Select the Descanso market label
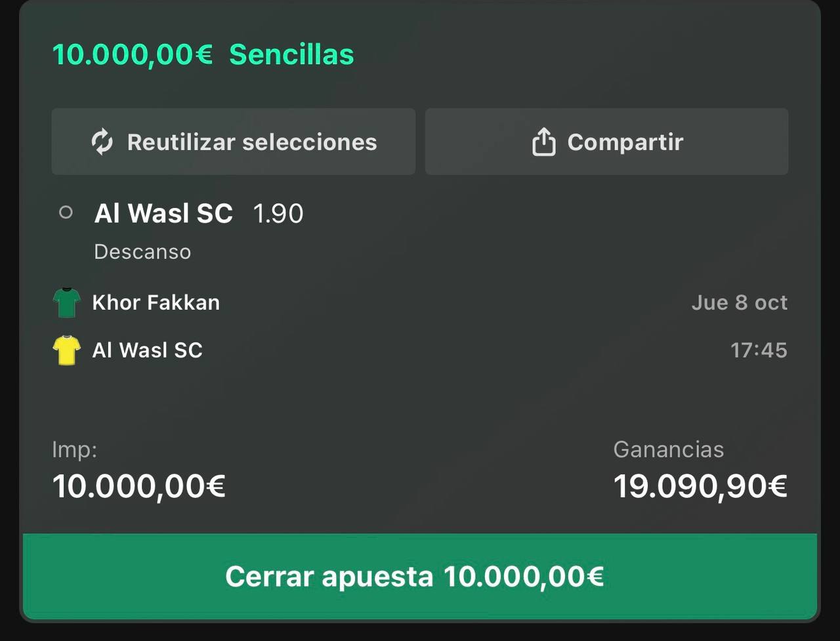Screen dimensions: 840x641 tap(142, 252)
